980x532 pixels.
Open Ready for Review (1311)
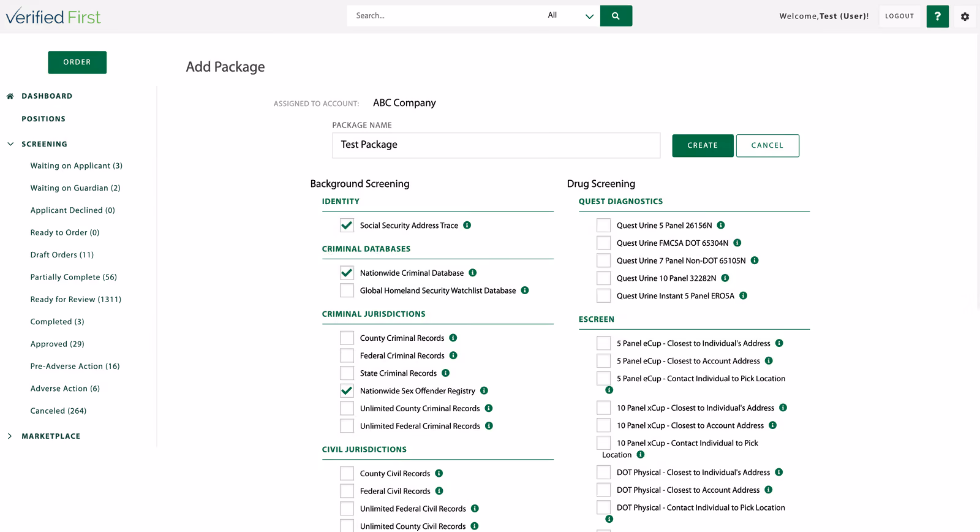tap(76, 300)
